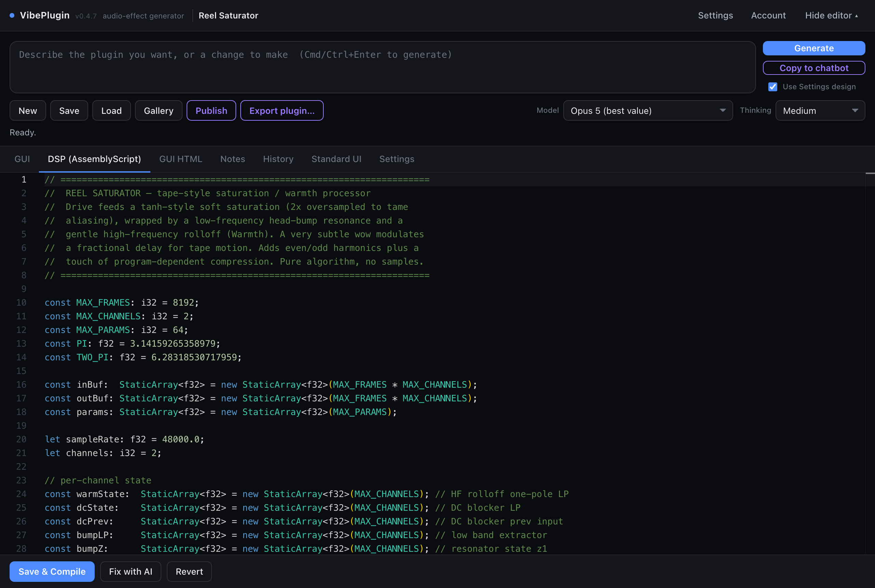Open the History tab
This screenshot has height=588, width=875.
[278, 159]
